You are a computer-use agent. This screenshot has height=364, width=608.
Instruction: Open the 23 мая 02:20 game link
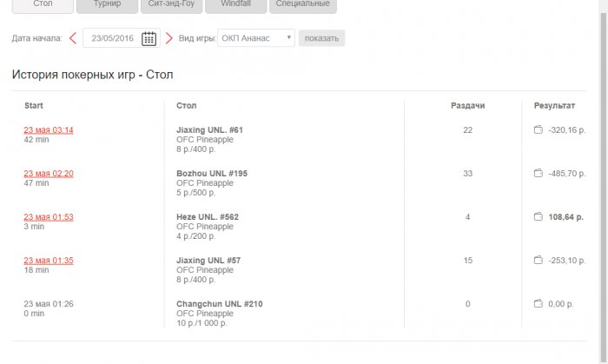pyautogui.click(x=49, y=174)
